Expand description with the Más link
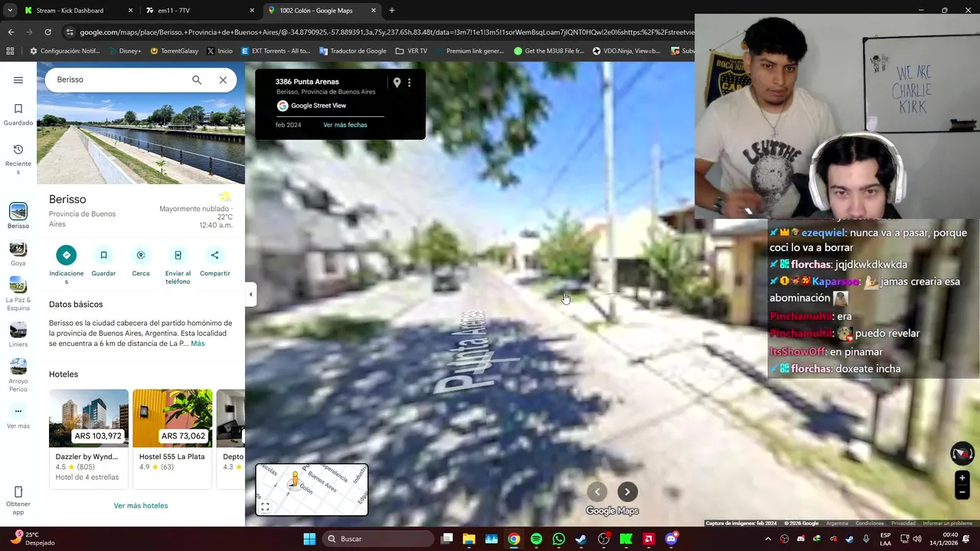The width and height of the screenshot is (980, 551). coord(198,344)
